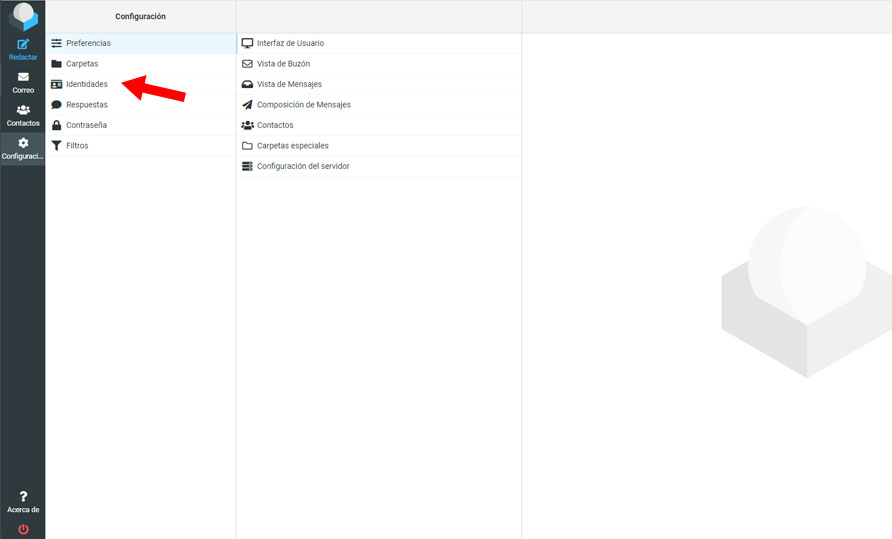Viewport: 892px width, 539px height.
Task: Open Filtros settings section
Action: [141, 146]
